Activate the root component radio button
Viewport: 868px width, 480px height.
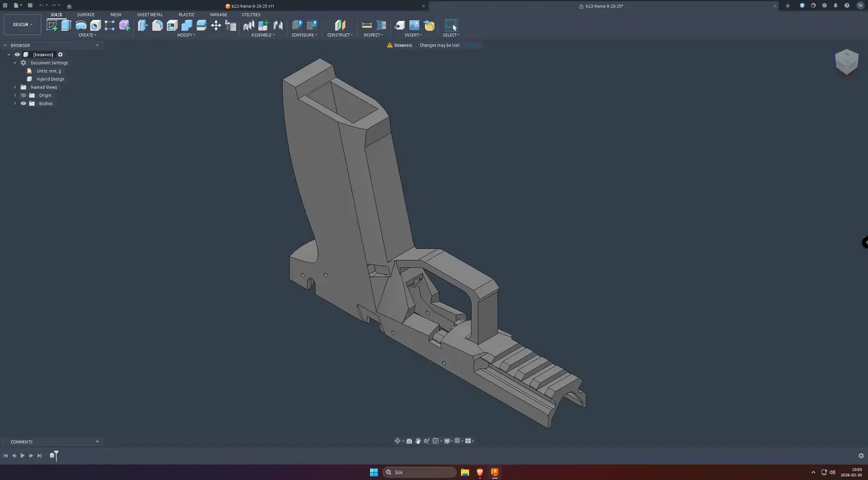(60, 55)
